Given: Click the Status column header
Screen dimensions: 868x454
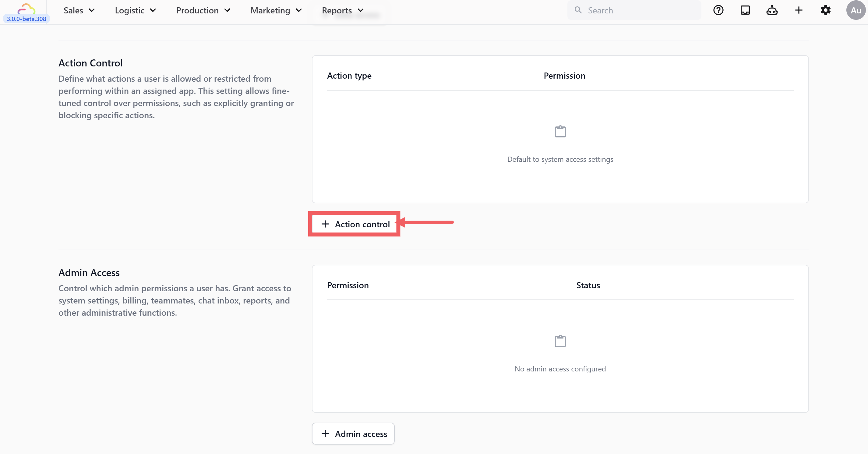Looking at the screenshot, I should click(x=588, y=286).
